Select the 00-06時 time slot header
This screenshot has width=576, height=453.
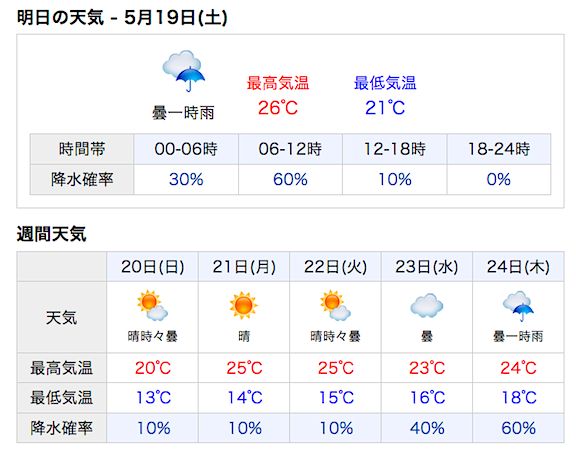click(186, 149)
